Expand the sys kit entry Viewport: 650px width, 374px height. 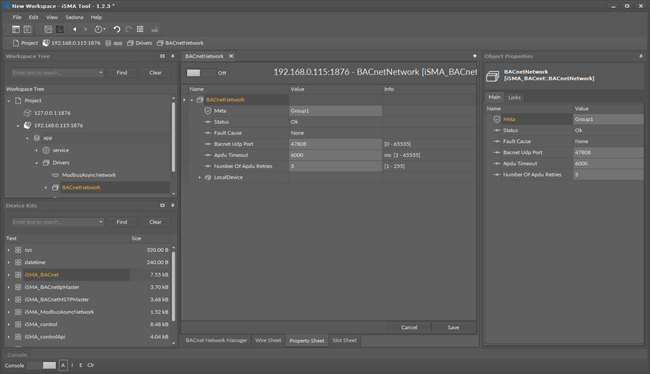click(8, 250)
